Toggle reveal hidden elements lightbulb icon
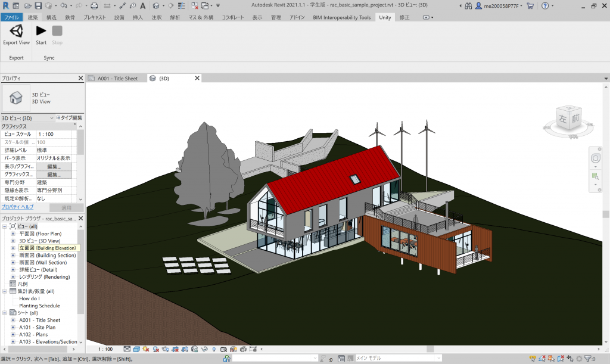The height and width of the screenshot is (364, 610). (214, 349)
